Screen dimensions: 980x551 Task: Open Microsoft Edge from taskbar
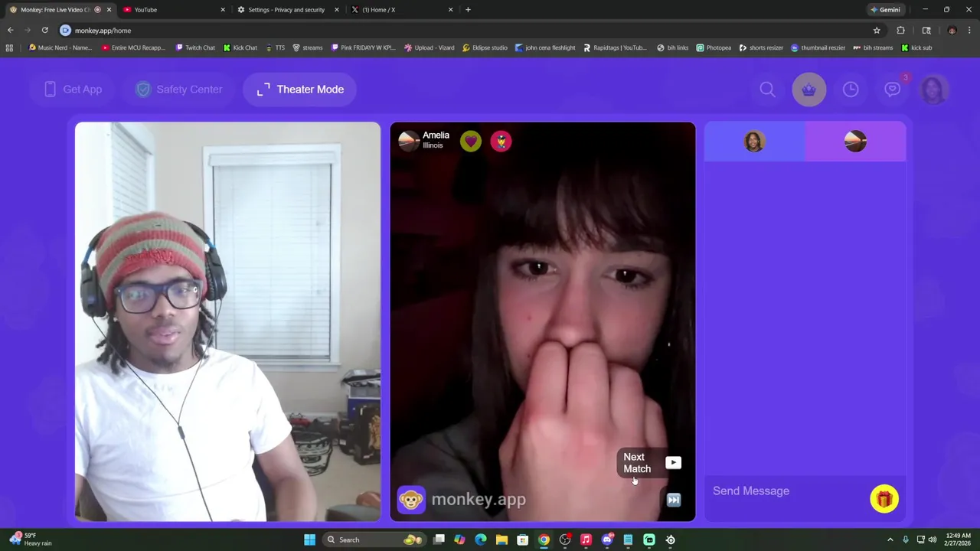click(x=481, y=540)
